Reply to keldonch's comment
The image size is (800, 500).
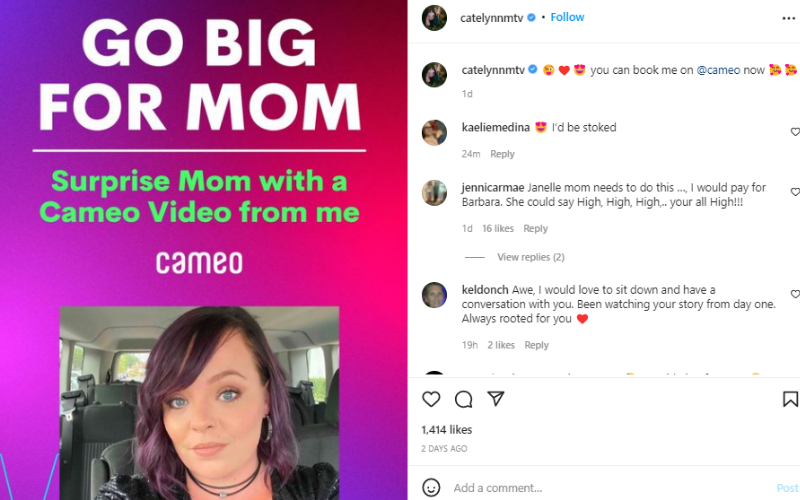click(536, 345)
